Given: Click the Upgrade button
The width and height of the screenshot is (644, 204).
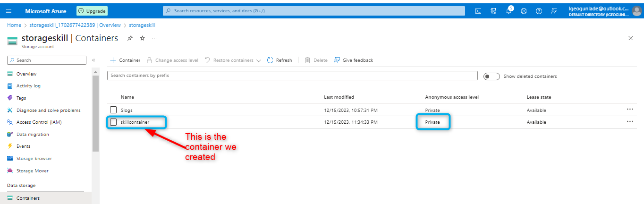Looking at the screenshot, I should (x=92, y=11).
